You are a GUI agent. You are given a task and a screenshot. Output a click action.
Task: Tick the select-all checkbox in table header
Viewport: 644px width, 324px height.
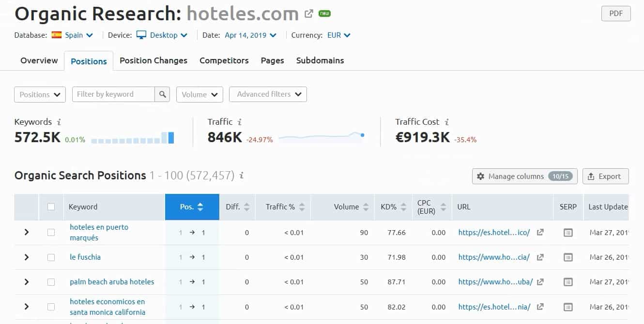(51, 207)
